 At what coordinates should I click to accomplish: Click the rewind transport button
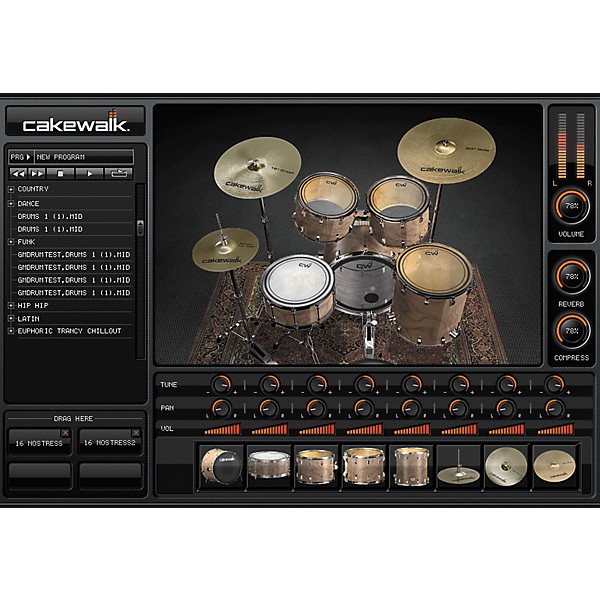(x=18, y=174)
